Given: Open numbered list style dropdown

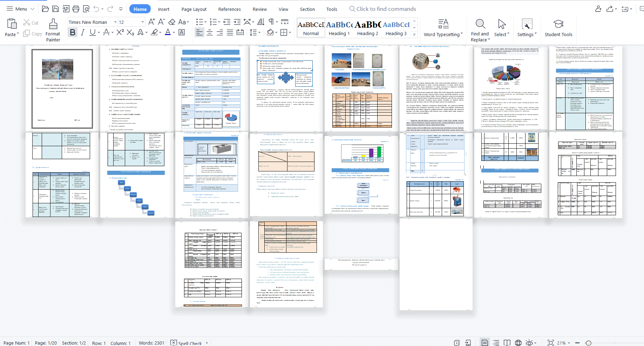Looking at the screenshot, I should coord(219,22).
